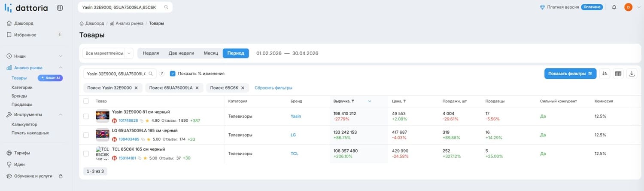Open the Yasin 32E9000 product thumbnail
The image size is (644, 191).
point(102,116)
